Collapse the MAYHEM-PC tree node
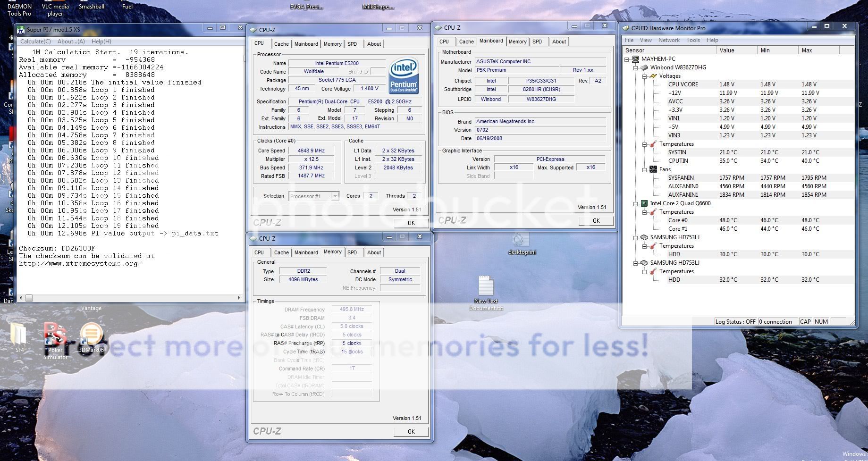The image size is (868, 461). 627,59
